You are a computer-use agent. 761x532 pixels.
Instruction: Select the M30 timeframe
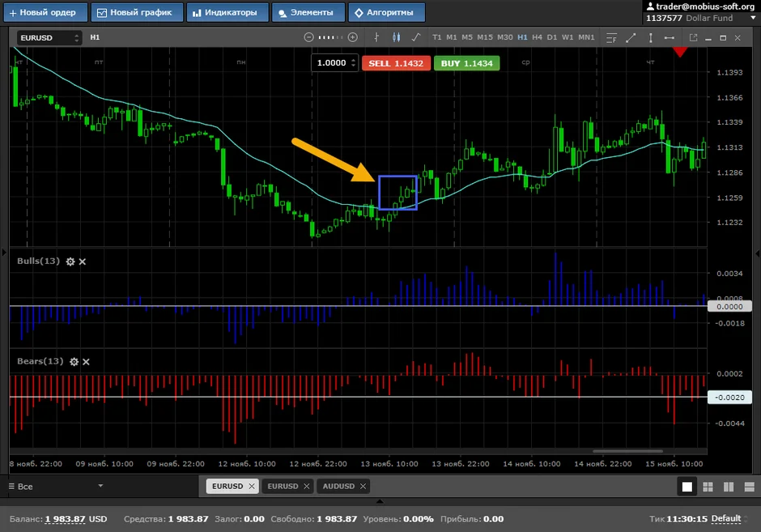504,37
